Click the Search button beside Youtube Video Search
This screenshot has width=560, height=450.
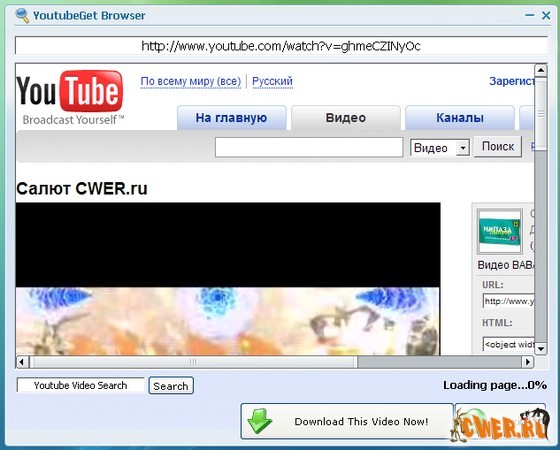[x=171, y=386]
